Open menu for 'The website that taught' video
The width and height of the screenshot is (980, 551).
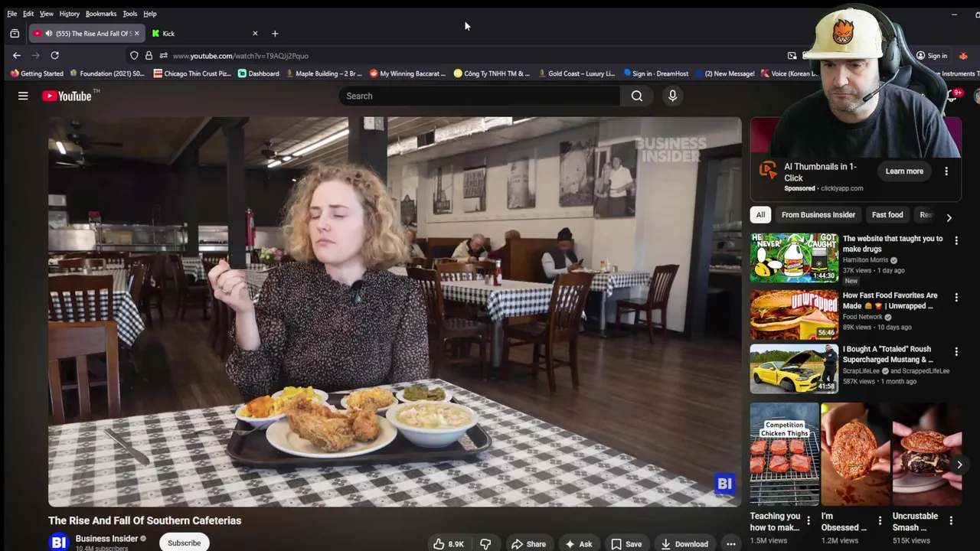click(956, 240)
